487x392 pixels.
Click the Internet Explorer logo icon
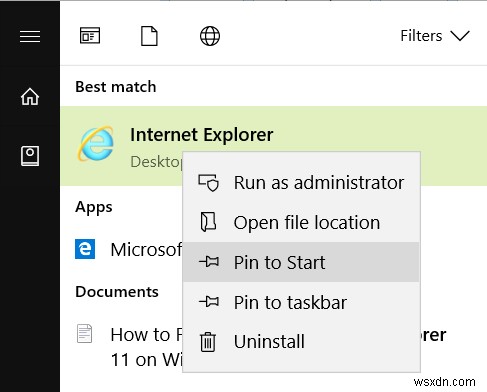pos(96,144)
